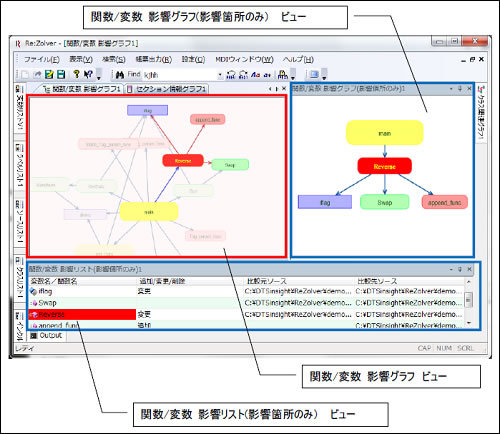Toggle pin on the impact list panel
This screenshot has height=434, width=500.
click(x=460, y=269)
